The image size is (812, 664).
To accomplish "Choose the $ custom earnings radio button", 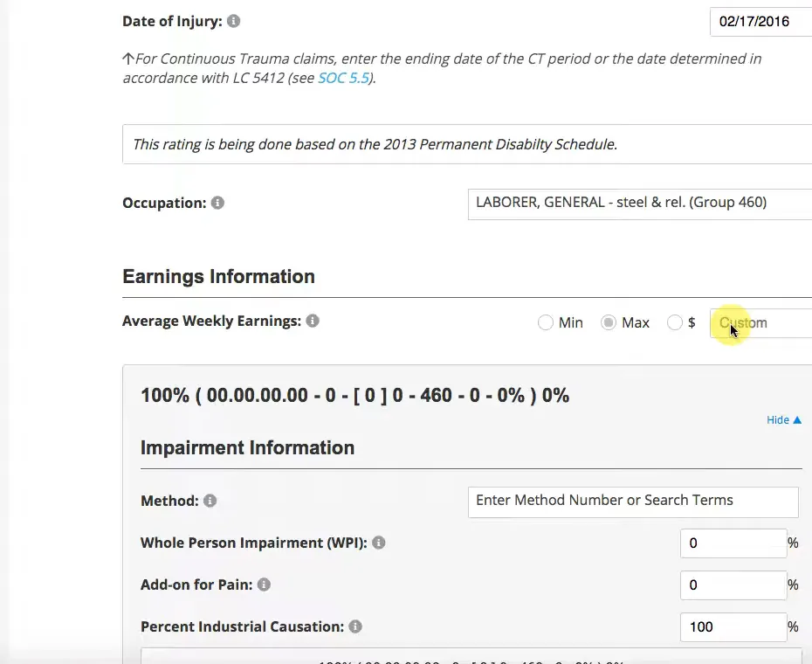I will [x=675, y=322].
